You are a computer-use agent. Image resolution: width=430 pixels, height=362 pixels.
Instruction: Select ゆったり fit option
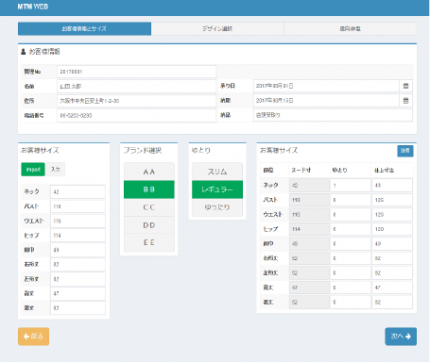pos(217,207)
